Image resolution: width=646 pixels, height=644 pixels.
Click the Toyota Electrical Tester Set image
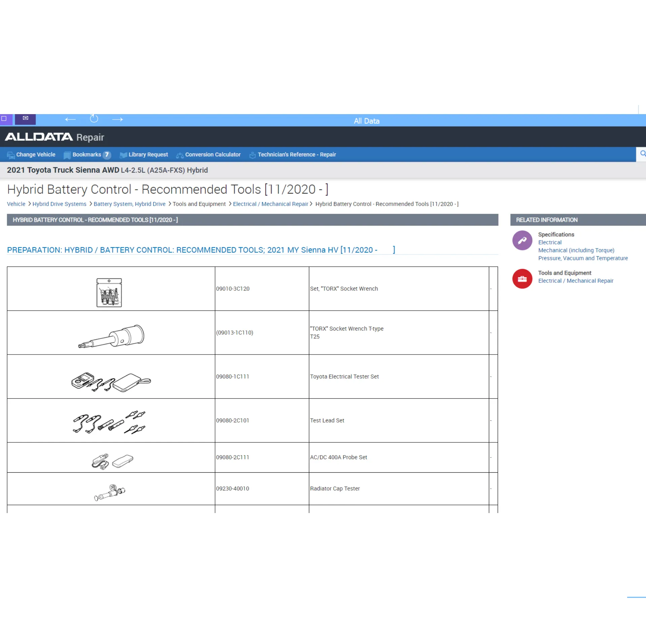pos(111,382)
